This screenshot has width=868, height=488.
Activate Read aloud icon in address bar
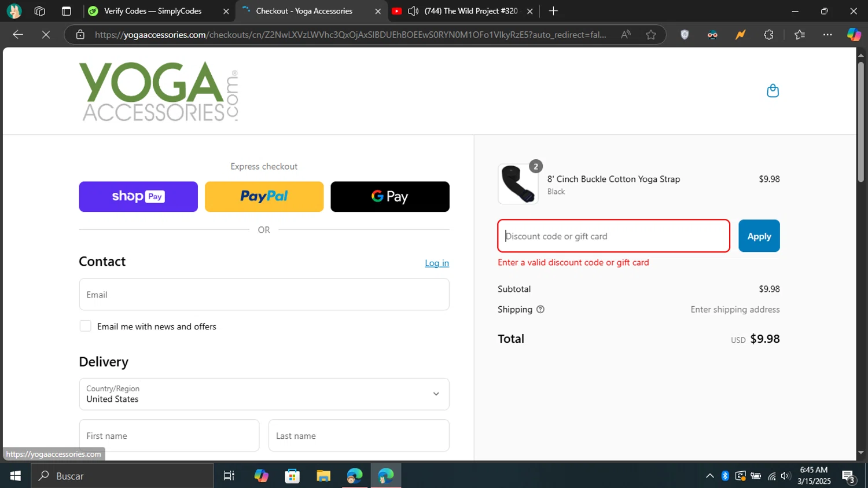click(x=626, y=35)
